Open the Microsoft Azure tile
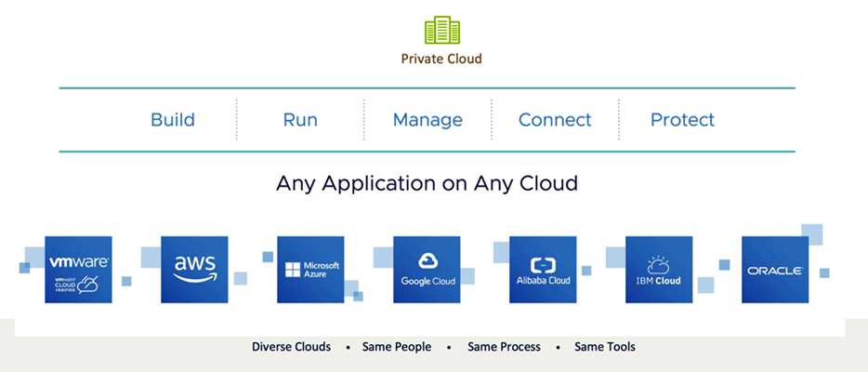This screenshot has width=868, height=372. (310, 270)
